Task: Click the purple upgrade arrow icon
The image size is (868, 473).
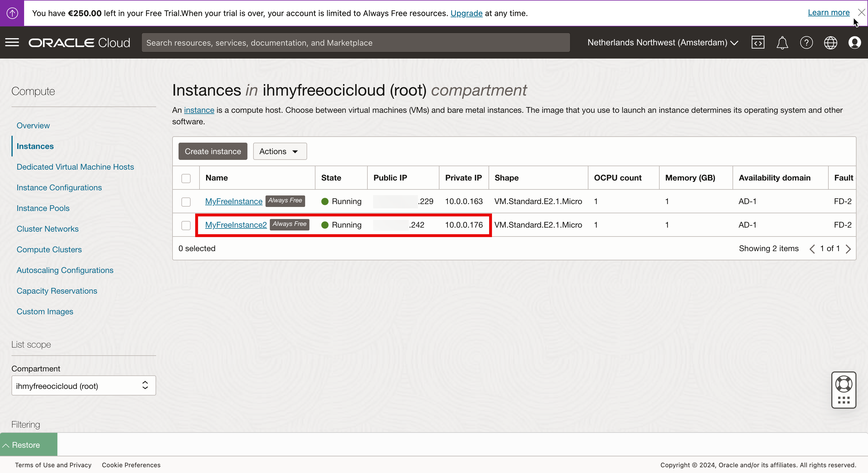Action: [12, 13]
